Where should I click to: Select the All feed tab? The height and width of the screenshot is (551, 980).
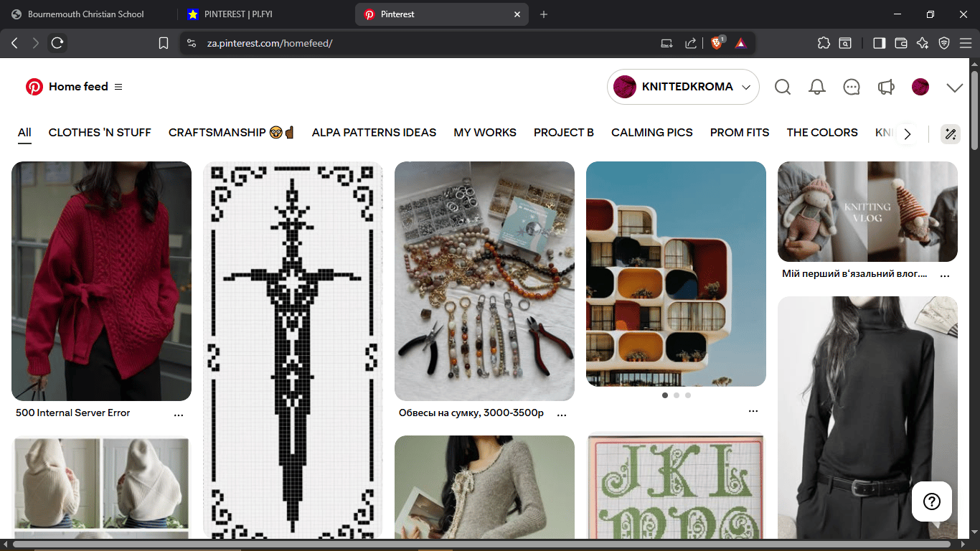tap(24, 133)
